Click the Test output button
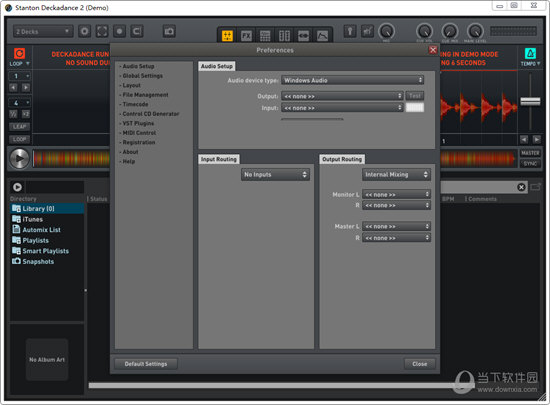The height and width of the screenshot is (405, 550). (x=415, y=96)
